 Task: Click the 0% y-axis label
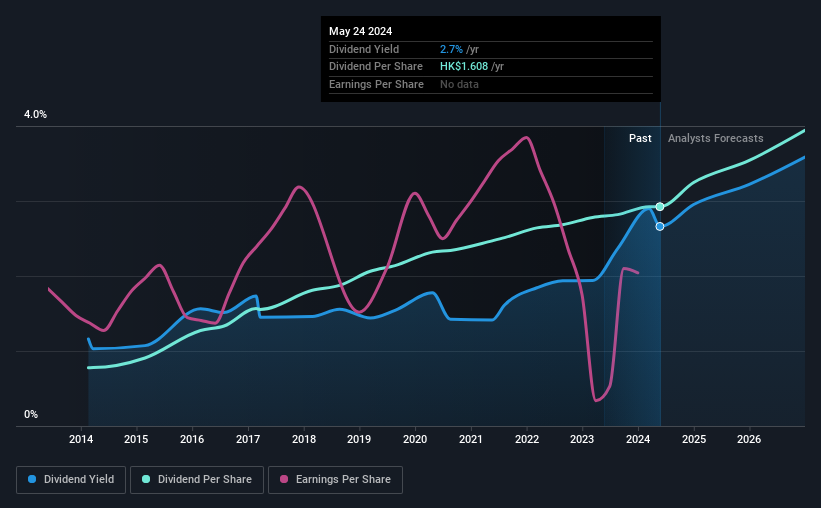[x=31, y=414]
